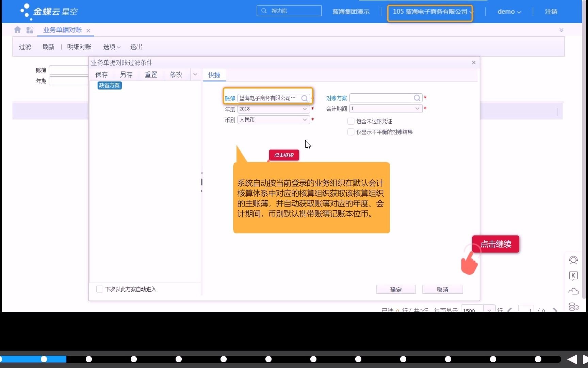Screen dimensions: 588x368
Task: Click the large red 点击继续 button
Action: coord(496,244)
